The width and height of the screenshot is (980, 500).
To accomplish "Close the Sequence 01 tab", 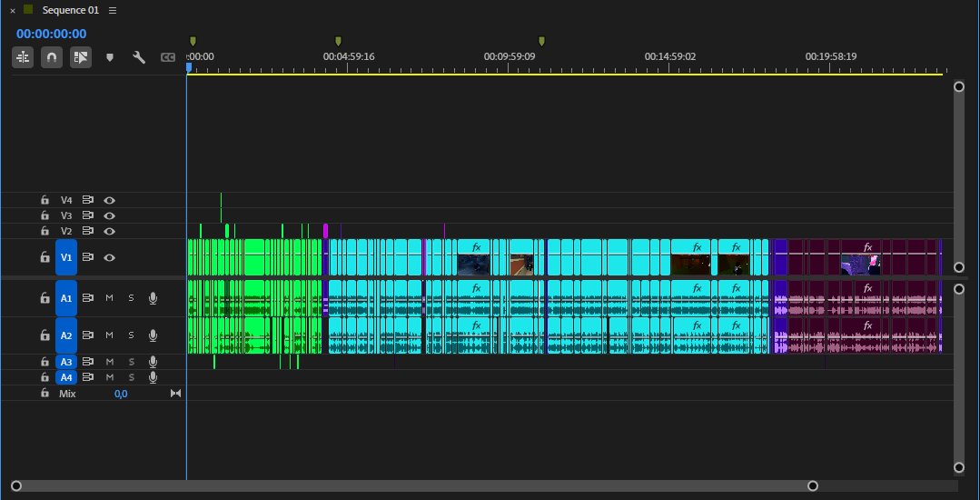I will pyautogui.click(x=13, y=11).
